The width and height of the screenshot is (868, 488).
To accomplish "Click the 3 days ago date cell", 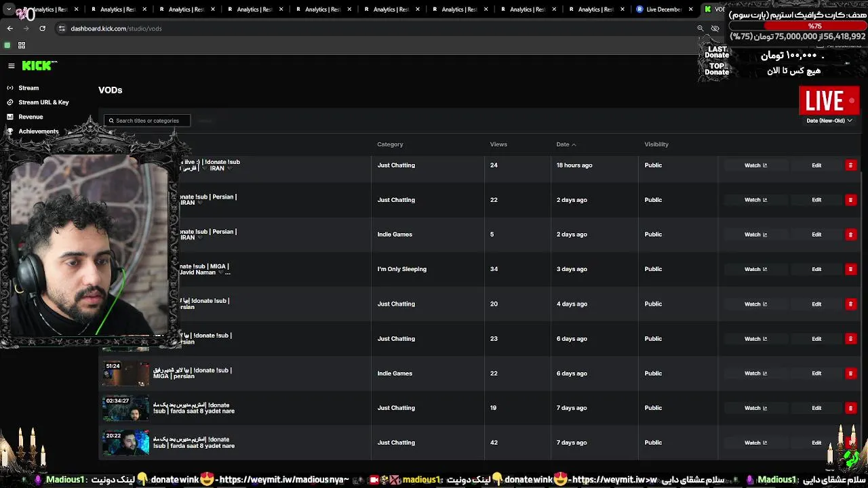I will tap(572, 269).
